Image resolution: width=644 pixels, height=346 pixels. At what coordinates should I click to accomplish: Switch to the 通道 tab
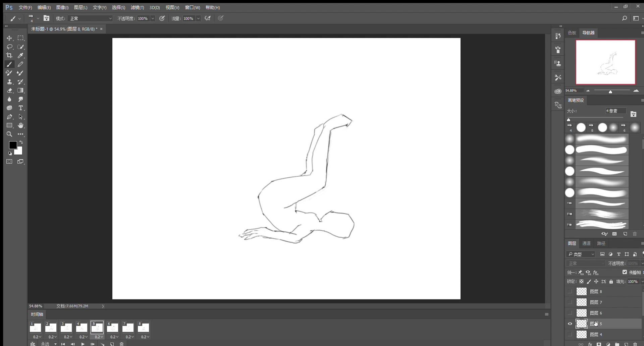[586, 243]
